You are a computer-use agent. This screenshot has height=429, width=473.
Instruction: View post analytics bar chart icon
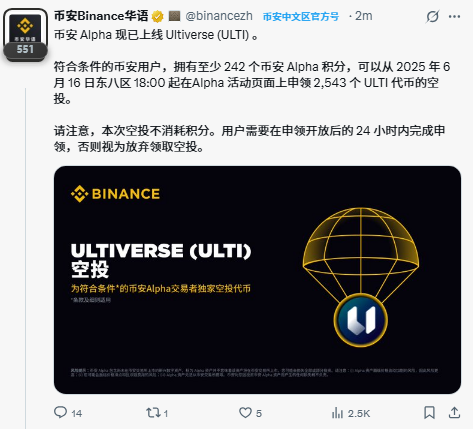(337, 413)
